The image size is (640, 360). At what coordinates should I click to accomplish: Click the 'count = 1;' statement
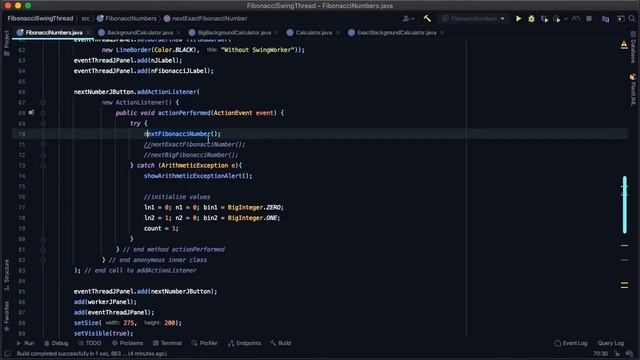click(x=161, y=229)
